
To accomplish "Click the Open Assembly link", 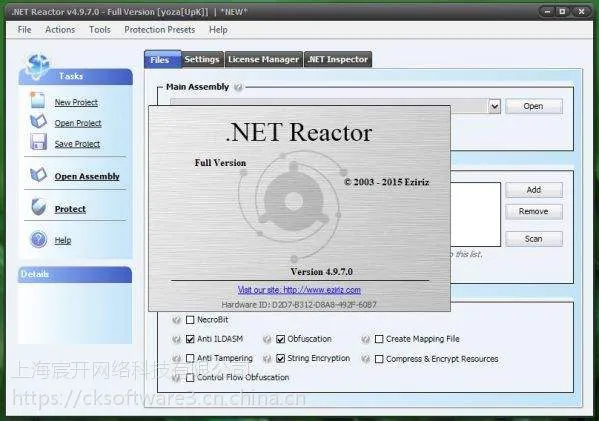I will click(x=87, y=176).
